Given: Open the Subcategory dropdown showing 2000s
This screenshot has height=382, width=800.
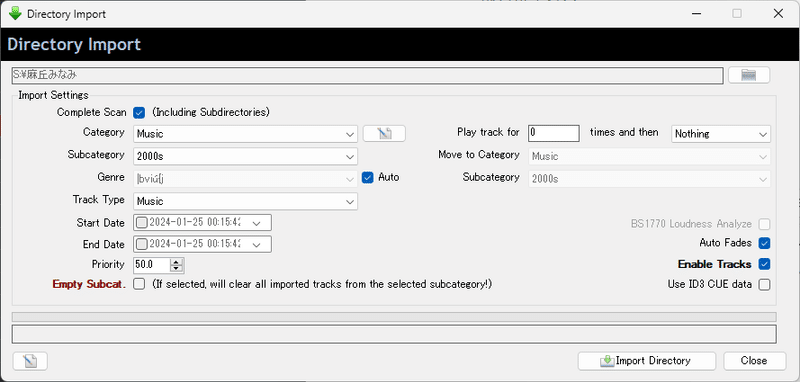Looking at the screenshot, I should tap(245, 157).
